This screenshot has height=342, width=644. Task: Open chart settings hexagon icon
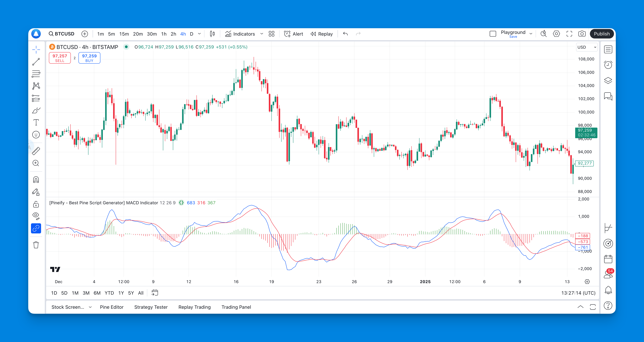[x=556, y=34]
